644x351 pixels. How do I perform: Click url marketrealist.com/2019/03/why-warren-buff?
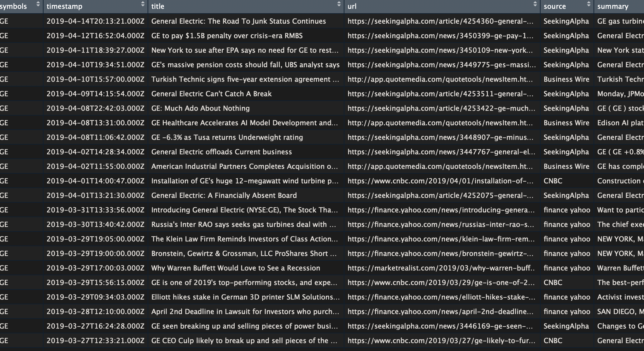[x=441, y=268]
